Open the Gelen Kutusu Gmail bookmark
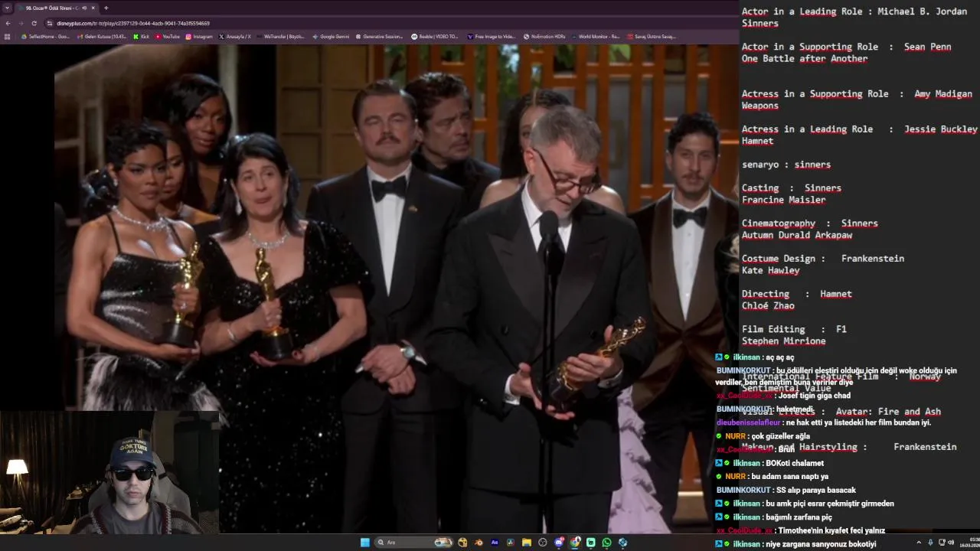The image size is (980, 551). pyautogui.click(x=102, y=36)
